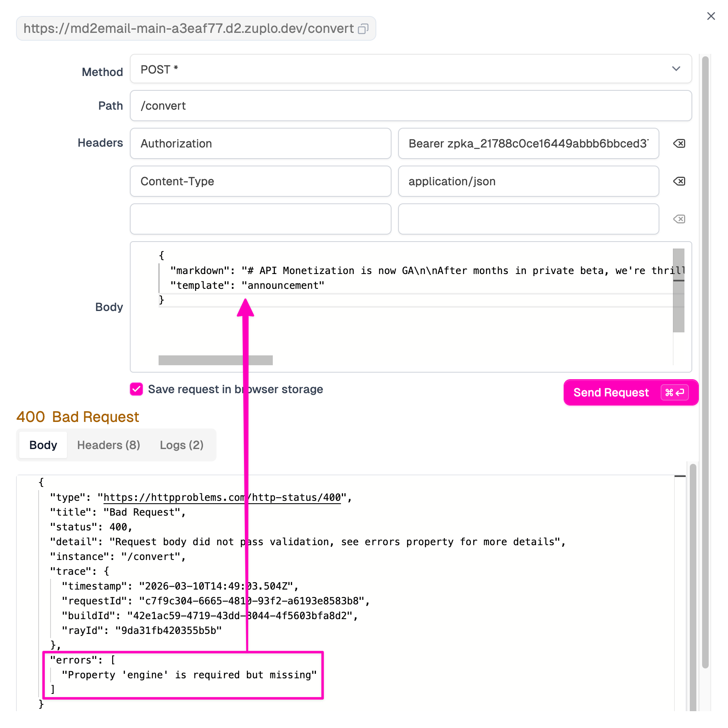The width and height of the screenshot is (728, 728).
Task: Open the POST method dropdown
Action: tap(676, 69)
